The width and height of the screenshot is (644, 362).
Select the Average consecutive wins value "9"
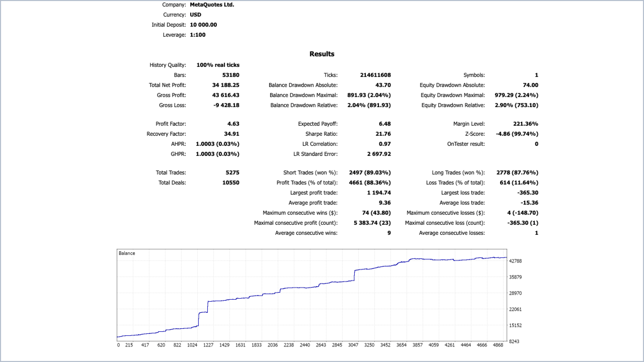(389, 233)
